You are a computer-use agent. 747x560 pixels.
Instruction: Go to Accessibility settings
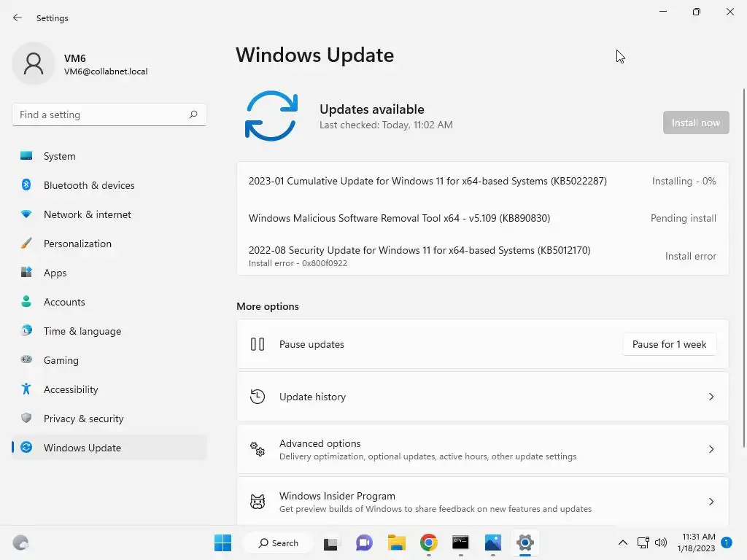coord(109,389)
